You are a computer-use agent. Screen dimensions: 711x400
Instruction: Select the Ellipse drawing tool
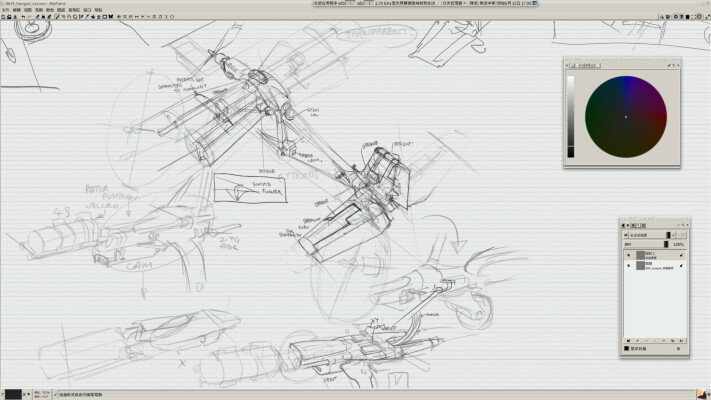[x=75, y=17]
